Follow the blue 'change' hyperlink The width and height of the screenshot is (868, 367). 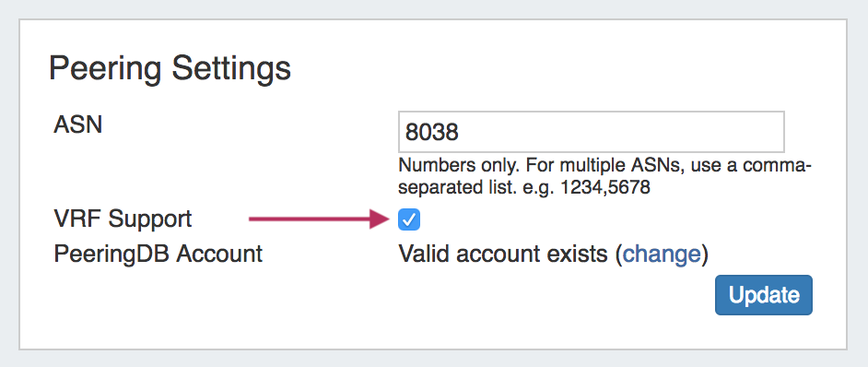(663, 255)
